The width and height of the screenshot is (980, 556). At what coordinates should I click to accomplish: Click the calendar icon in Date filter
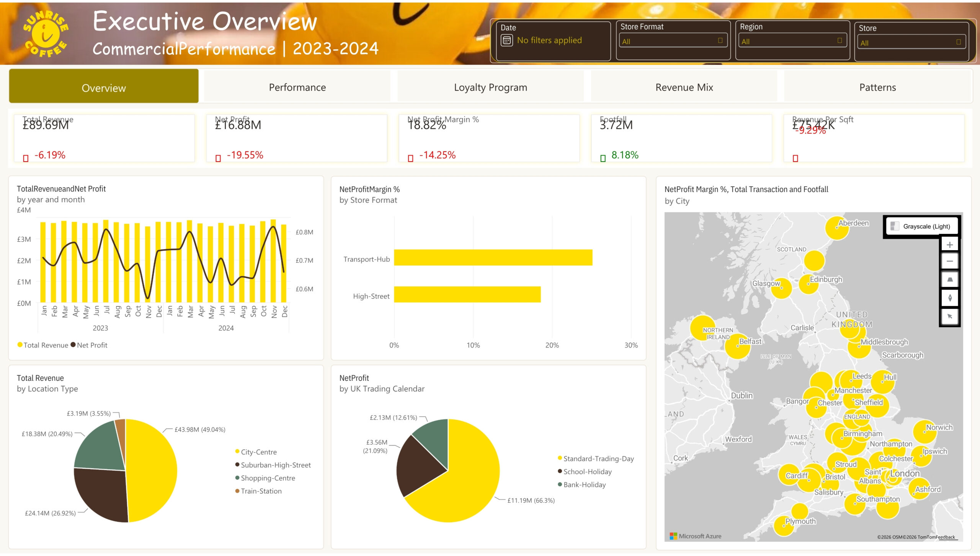tap(507, 41)
